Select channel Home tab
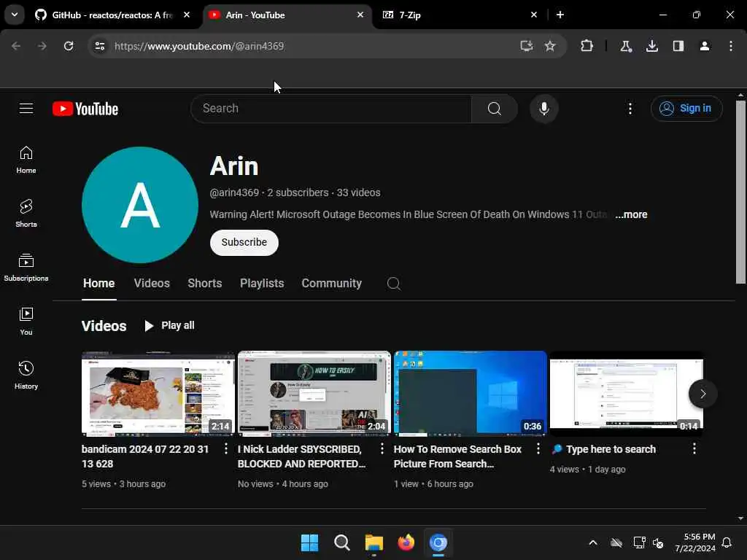This screenshot has height=560, width=747. [x=99, y=284]
